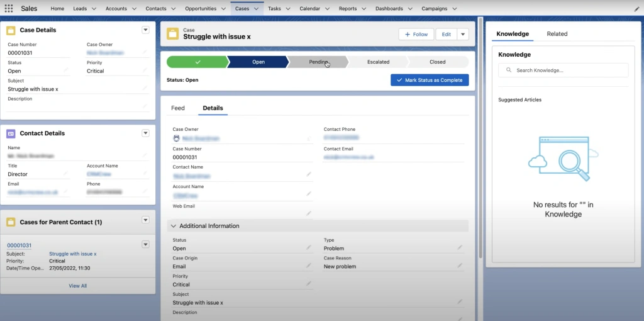
Task: Open the Case Details panel dropdown arrow
Action: pos(145,30)
